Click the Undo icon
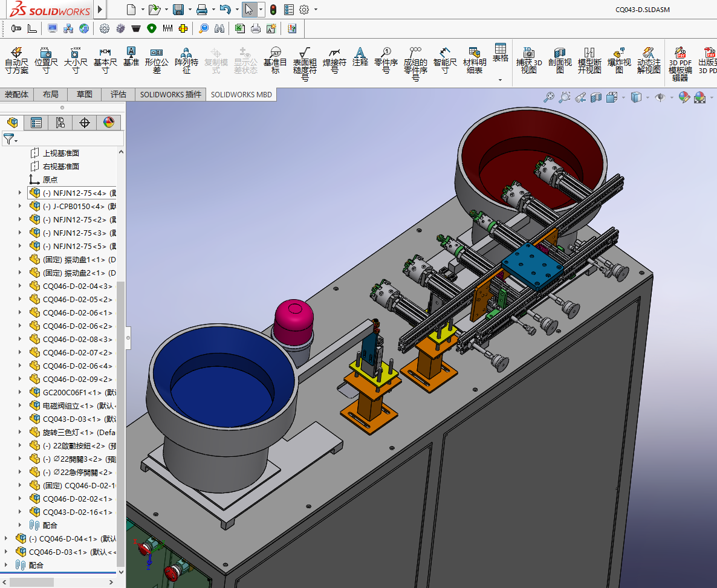The image size is (717, 588). click(x=225, y=10)
